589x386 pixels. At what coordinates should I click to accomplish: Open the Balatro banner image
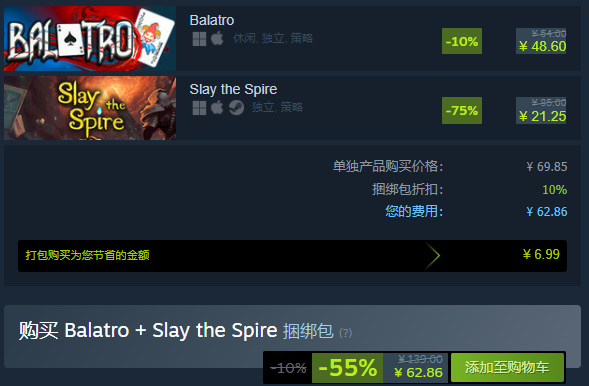90,38
